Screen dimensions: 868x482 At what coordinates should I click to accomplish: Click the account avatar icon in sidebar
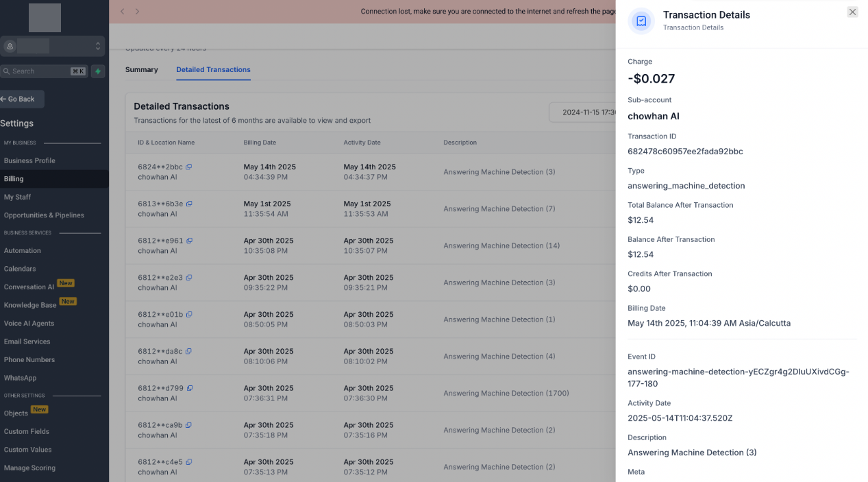pyautogui.click(x=10, y=47)
